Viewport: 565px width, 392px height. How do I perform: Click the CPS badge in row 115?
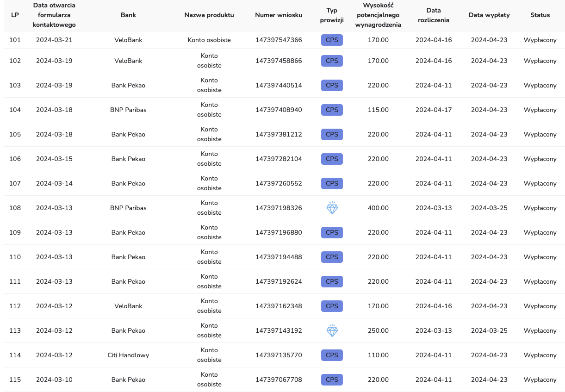point(332,380)
